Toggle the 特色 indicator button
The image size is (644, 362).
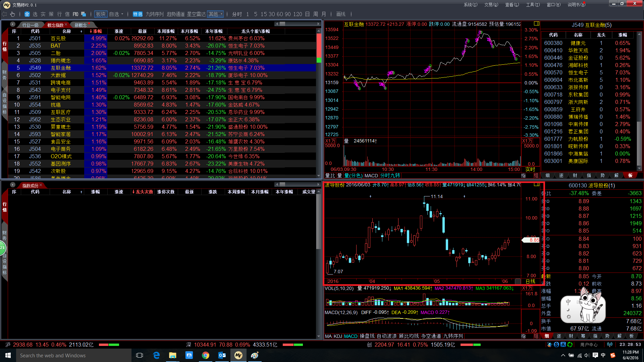point(138,14)
